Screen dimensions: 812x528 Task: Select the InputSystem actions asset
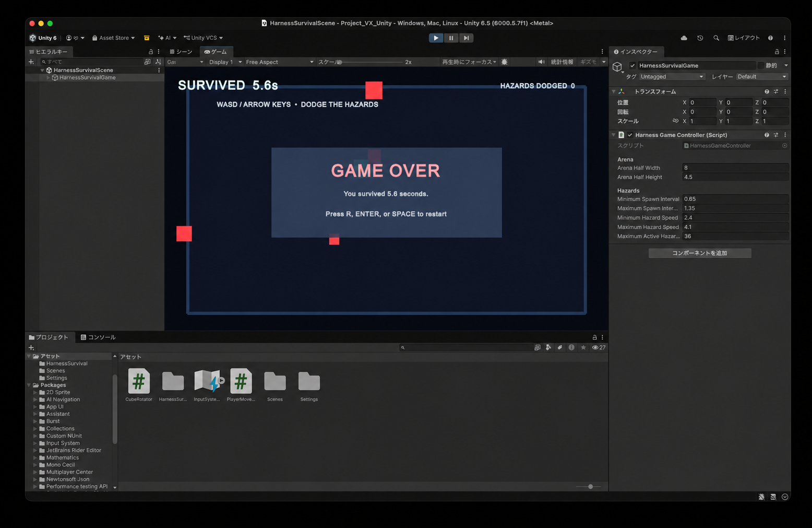(x=207, y=385)
